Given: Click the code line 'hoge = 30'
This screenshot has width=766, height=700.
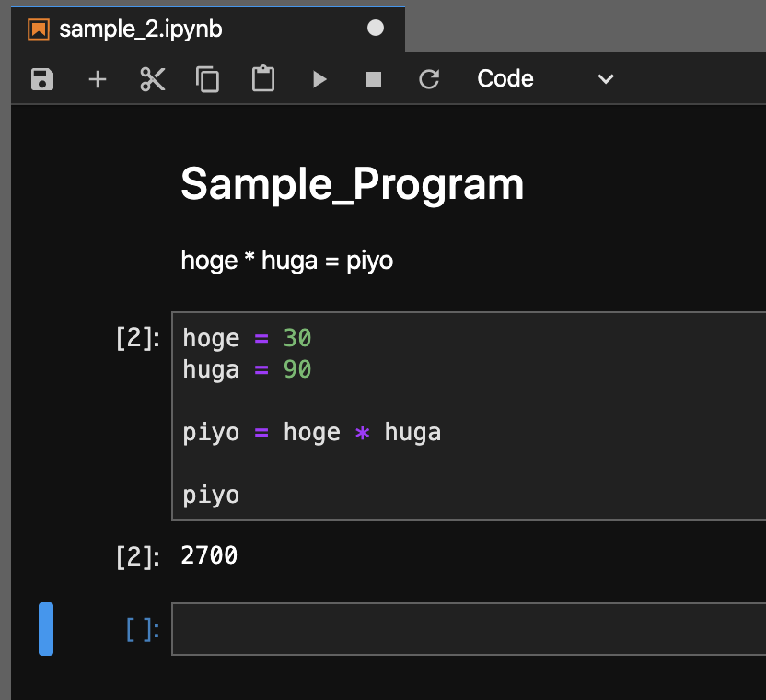Looking at the screenshot, I should coord(247,339).
